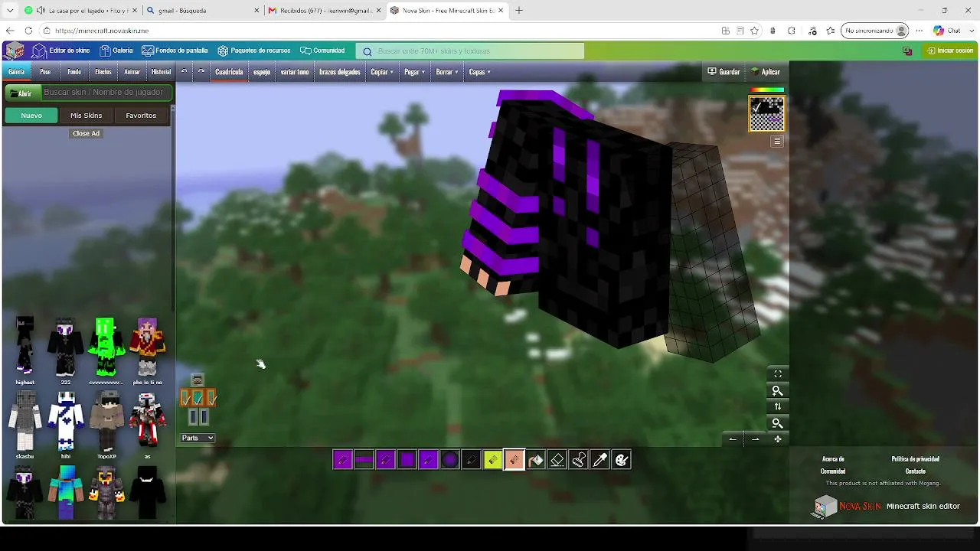Click the variar tono option
This screenshot has width=980, height=551.
click(x=295, y=72)
